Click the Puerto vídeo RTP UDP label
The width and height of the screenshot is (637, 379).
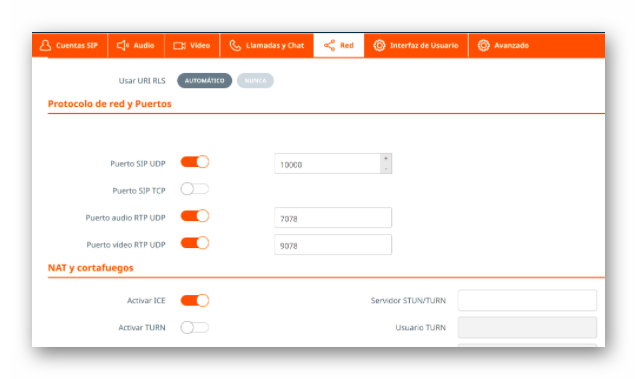pyautogui.click(x=126, y=245)
